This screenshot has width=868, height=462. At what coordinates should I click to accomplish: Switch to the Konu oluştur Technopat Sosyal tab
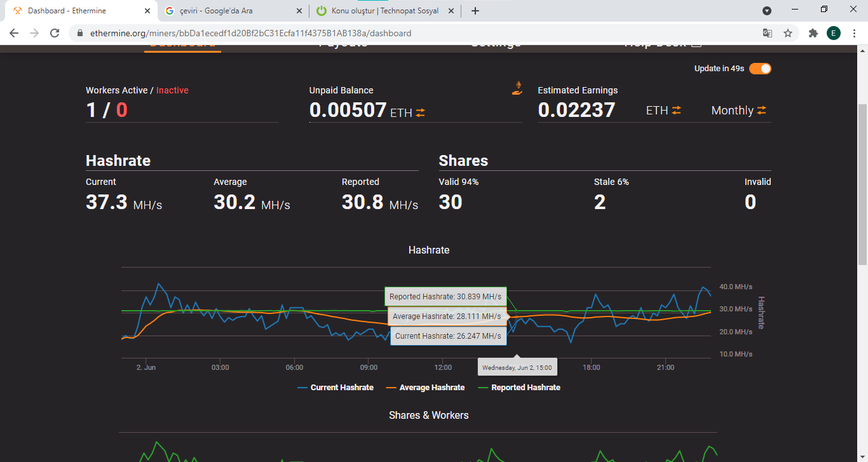point(385,11)
